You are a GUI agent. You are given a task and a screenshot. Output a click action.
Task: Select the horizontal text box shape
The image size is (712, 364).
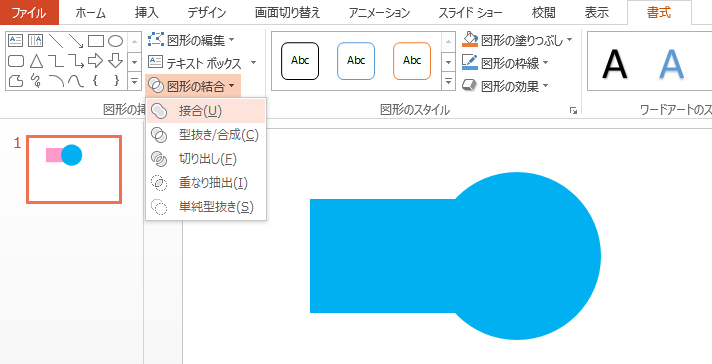15,41
